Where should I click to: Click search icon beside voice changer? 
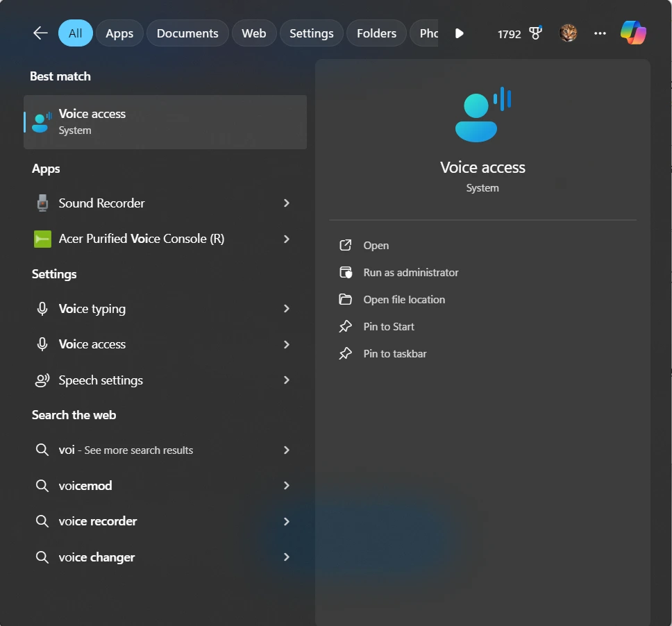pos(42,557)
